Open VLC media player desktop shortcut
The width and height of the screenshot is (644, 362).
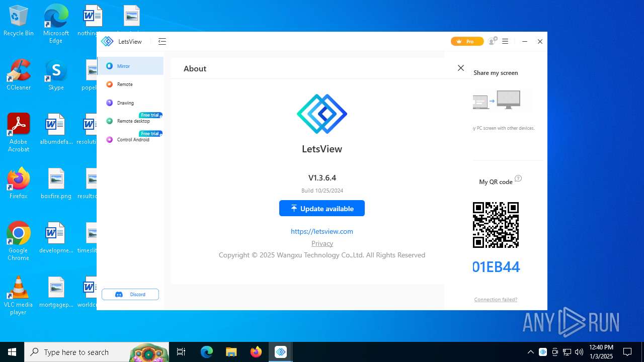click(x=19, y=296)
